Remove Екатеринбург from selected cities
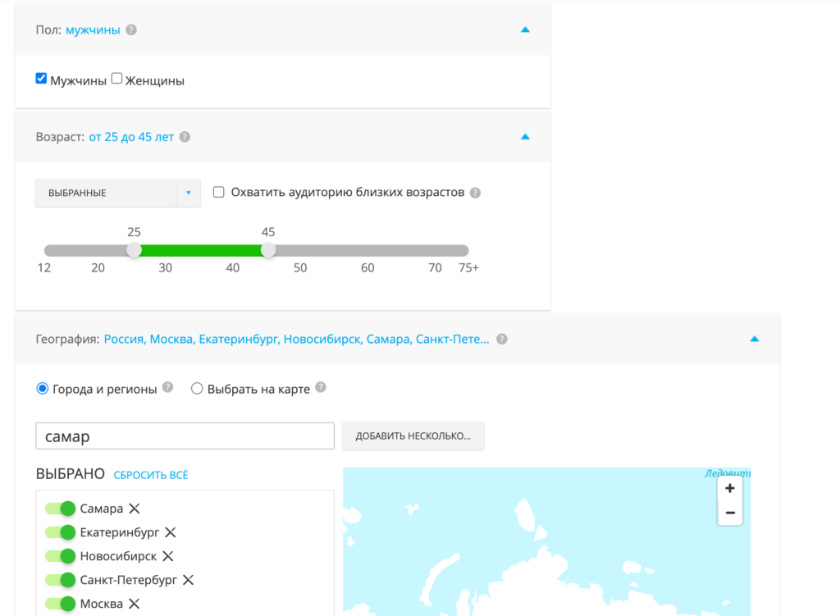Viewport: 840px width, 616px height. tap(171, 532)
